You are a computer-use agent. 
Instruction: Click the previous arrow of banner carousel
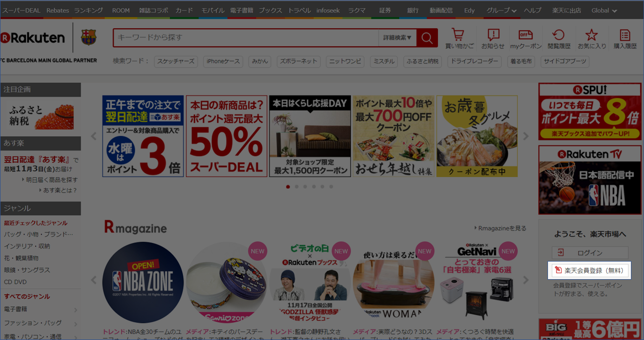point(94,136)
